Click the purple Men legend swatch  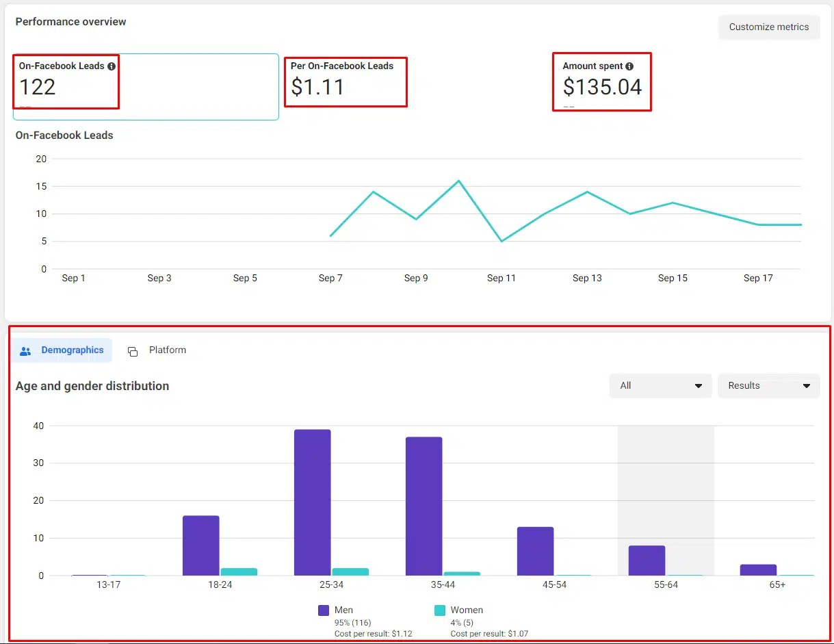click(324, 610)
